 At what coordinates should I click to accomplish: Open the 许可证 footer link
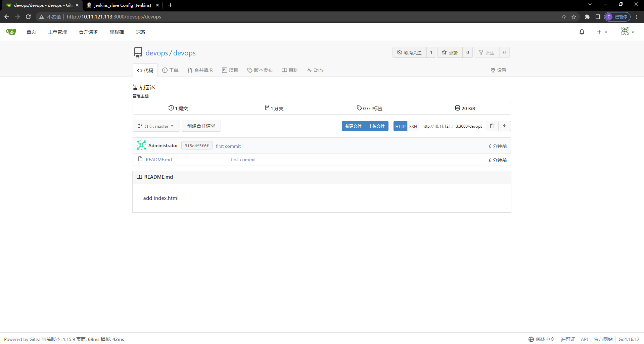click(x=568, y=339)
